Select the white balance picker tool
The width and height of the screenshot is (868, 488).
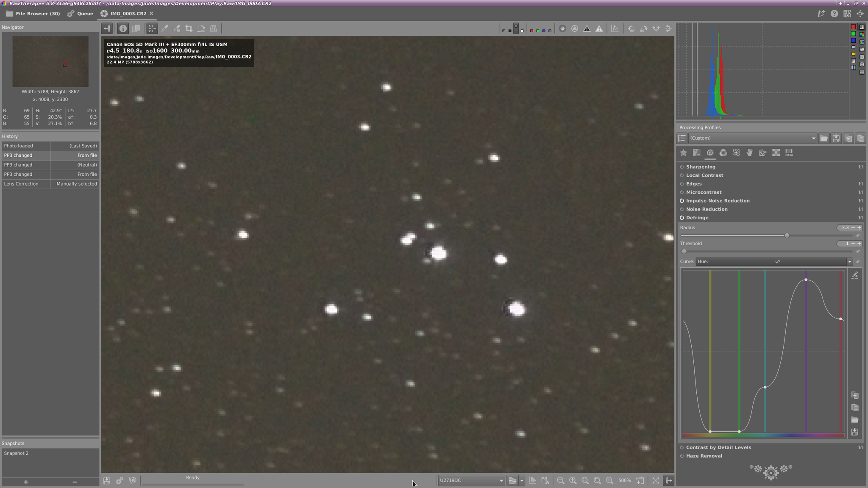(164, 29)
